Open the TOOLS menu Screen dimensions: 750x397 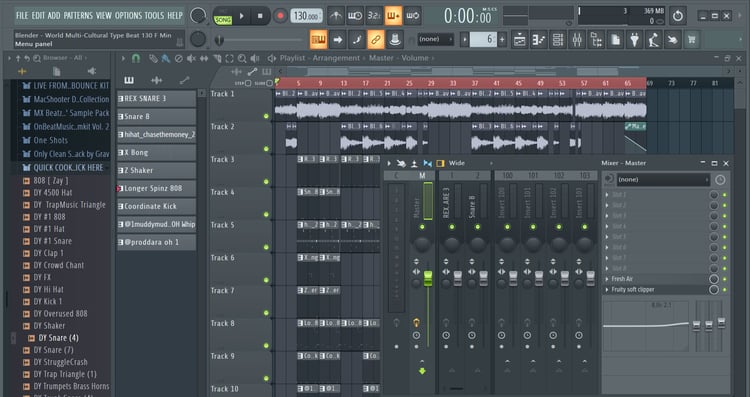154,15
